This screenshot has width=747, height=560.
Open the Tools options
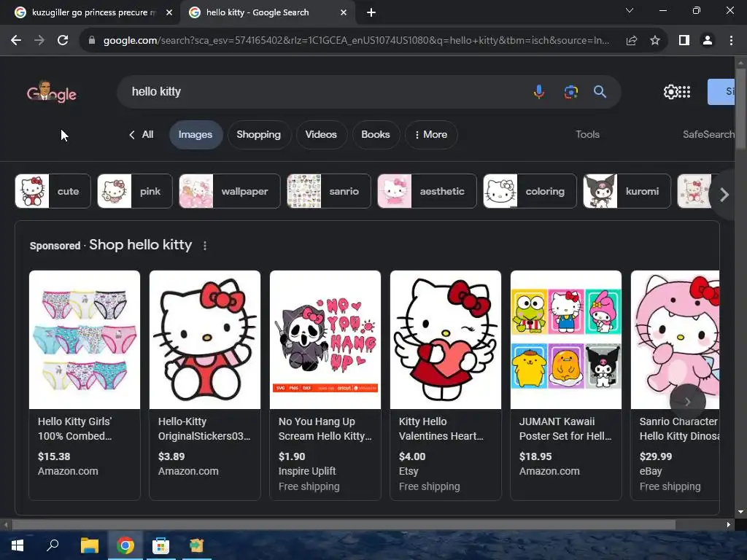coord(587,135)
